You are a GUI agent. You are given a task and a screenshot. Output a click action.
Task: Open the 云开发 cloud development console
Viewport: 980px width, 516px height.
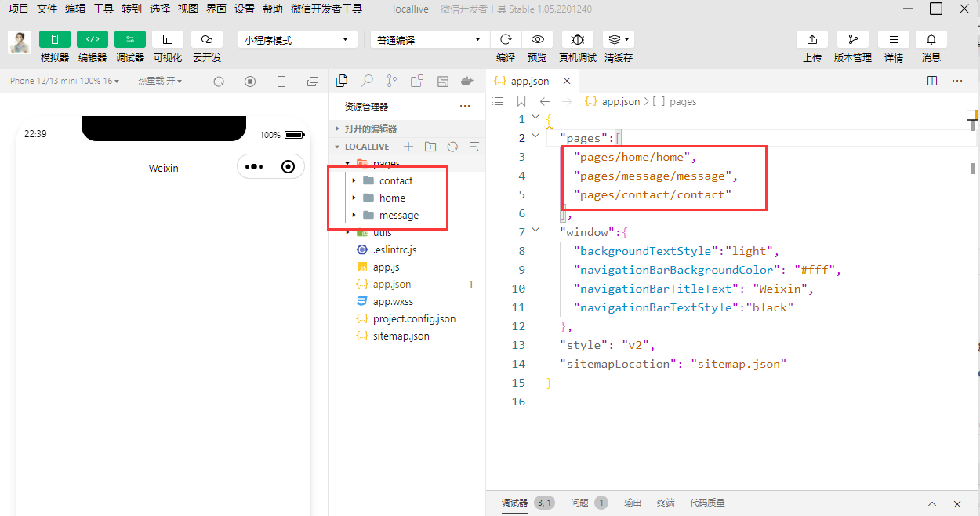point(207,39)
